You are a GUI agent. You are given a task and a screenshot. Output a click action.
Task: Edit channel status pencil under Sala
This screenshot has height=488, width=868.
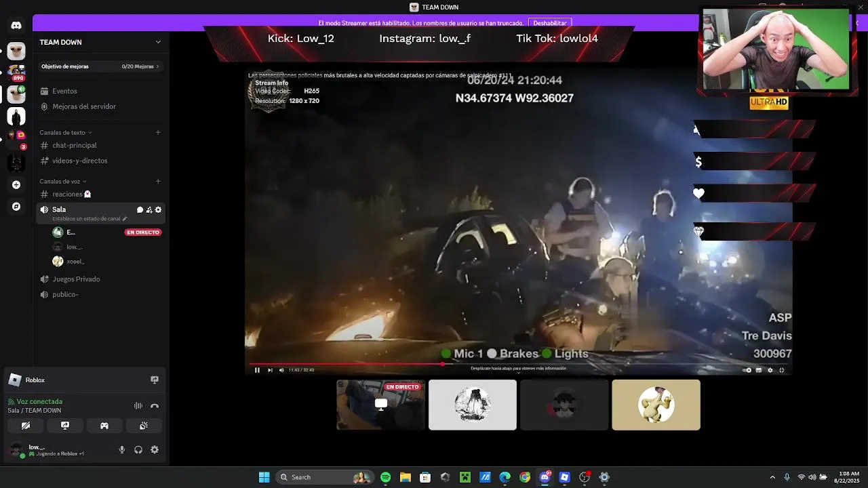125,219
